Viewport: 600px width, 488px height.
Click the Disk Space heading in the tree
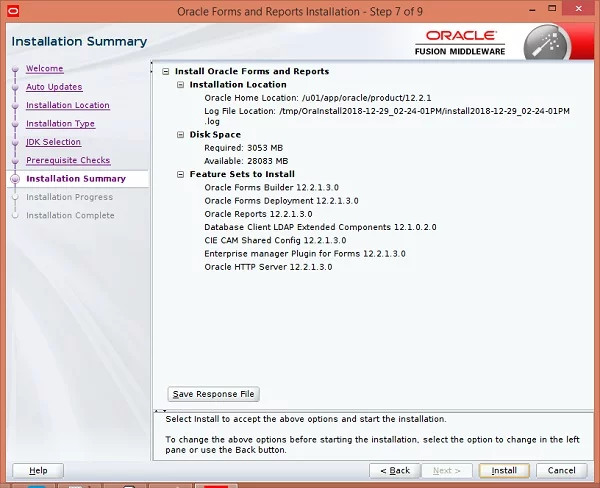click(215, 135)
